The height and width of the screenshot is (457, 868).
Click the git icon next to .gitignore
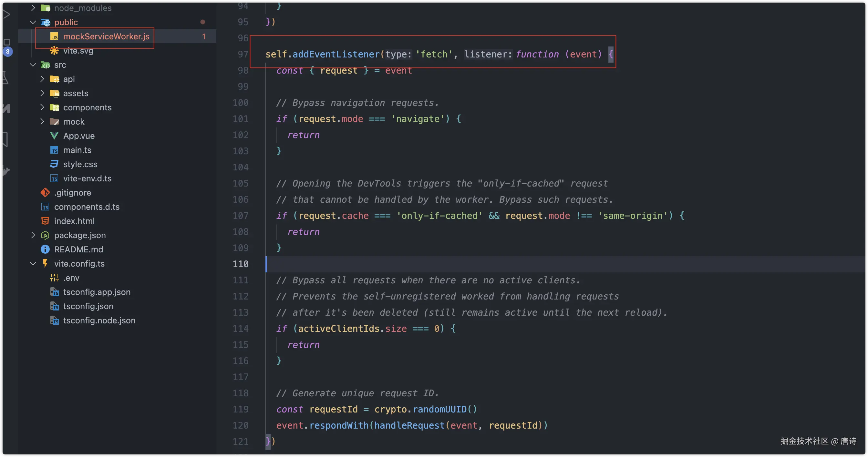tap(45, 193)
